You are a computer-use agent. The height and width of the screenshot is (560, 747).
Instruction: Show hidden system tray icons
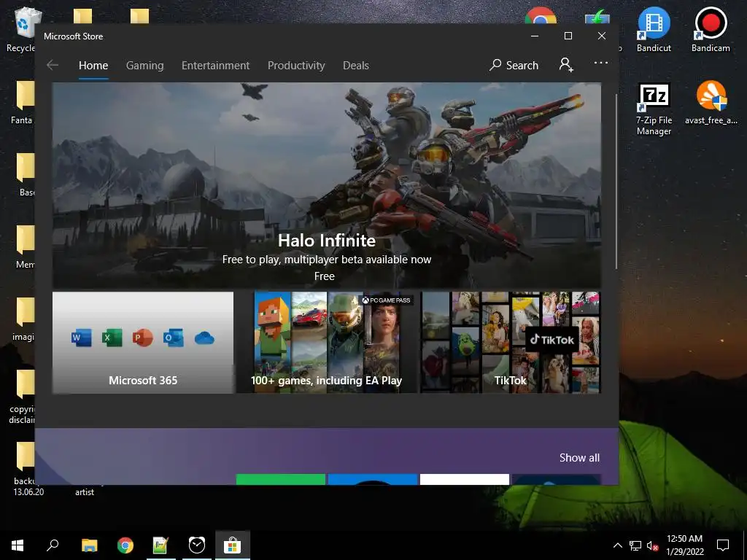[617, 545]
